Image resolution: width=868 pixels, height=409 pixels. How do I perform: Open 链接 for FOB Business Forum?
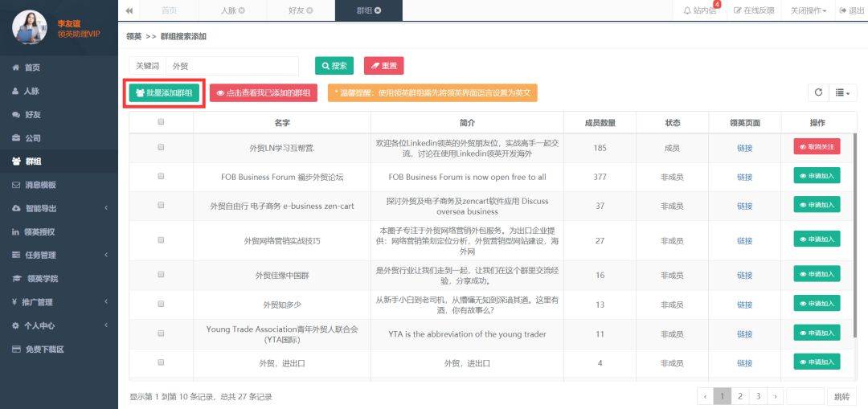[x=744, y=177]
